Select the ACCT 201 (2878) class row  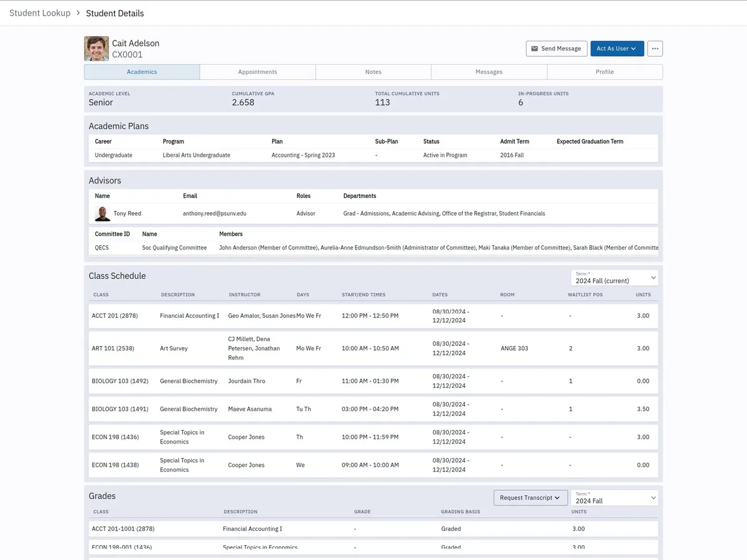click(x=115, y=316)
